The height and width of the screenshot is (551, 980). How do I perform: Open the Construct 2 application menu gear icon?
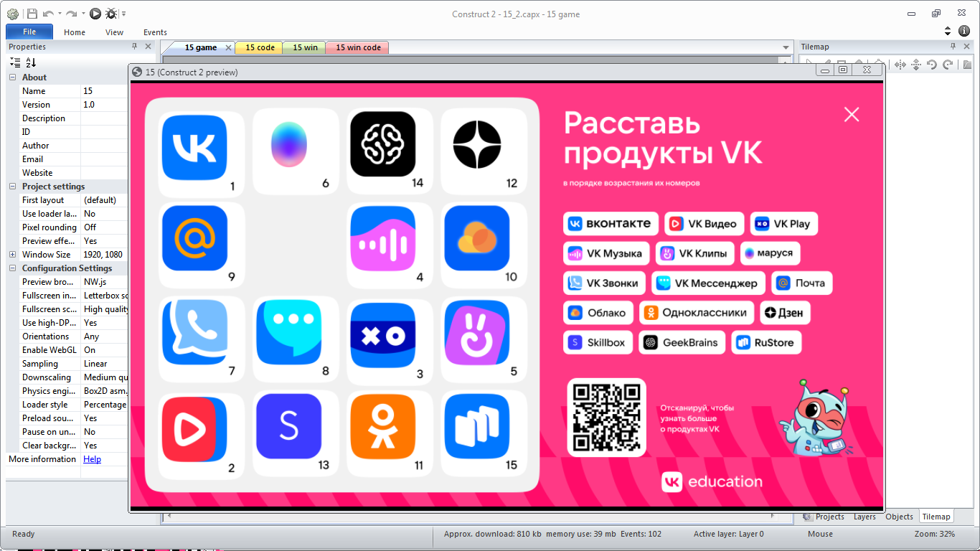coord(13,14)
